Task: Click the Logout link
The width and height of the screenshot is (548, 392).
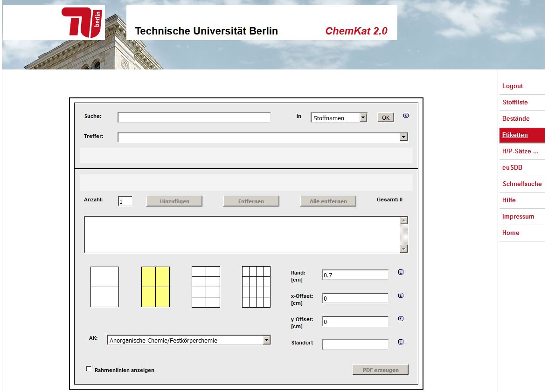Action: [x=512, y=86]
